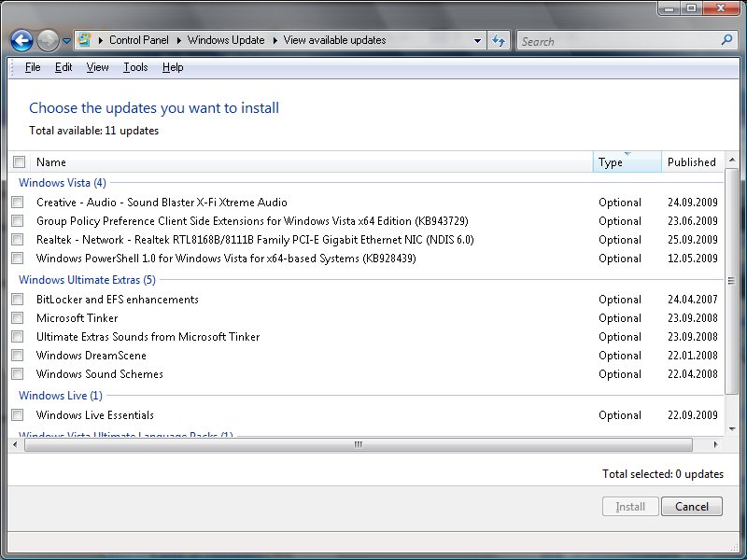
Task: Expand the arrow before Windows Update breadcrumb
Action: tap(178, 40)
